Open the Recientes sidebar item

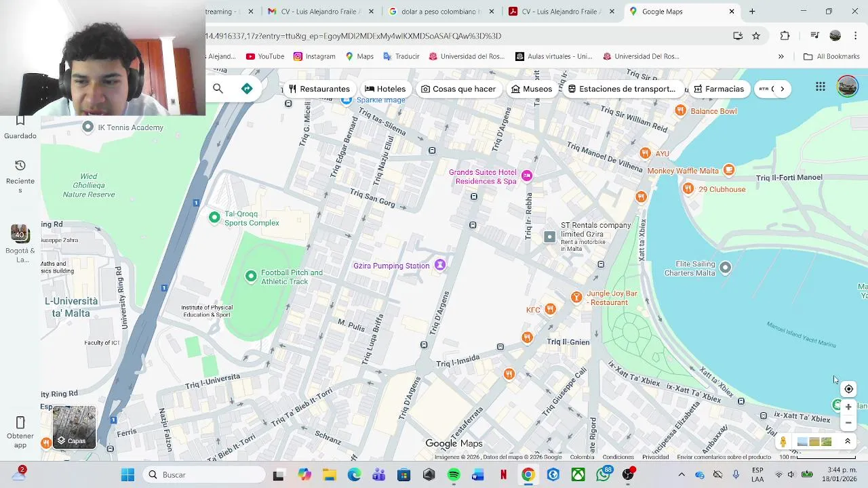20,177
